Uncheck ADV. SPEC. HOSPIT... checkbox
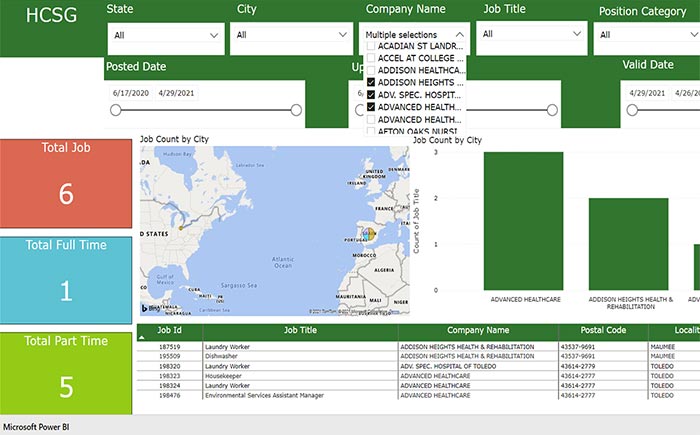This screenshot has width=700, height=435. 371,95
